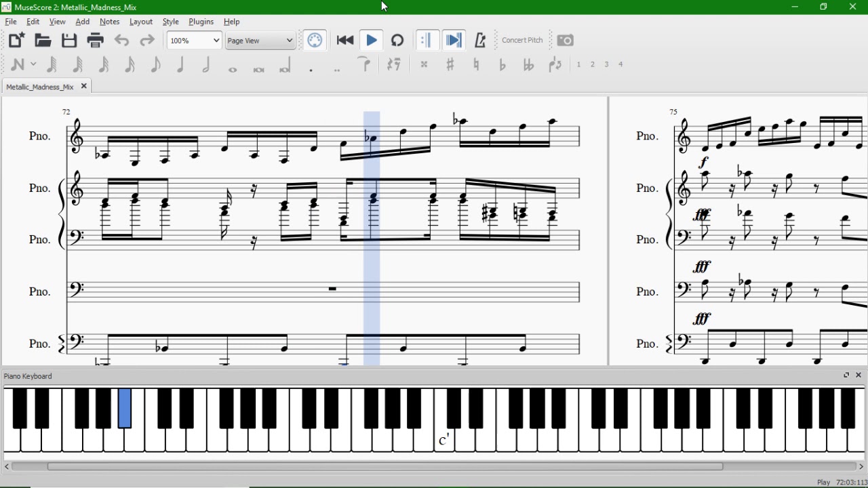Select voice 4
The height and width of the screenshot is (488, 868).
click(620, 64)
